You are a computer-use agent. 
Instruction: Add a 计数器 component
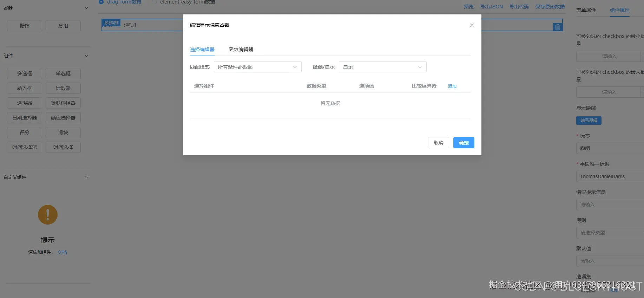click(x=63, y=88)
